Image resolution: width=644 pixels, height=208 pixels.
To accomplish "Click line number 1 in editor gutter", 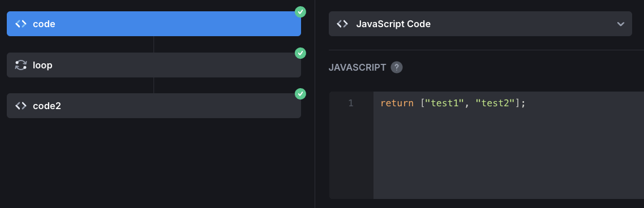I will point(350,103).
